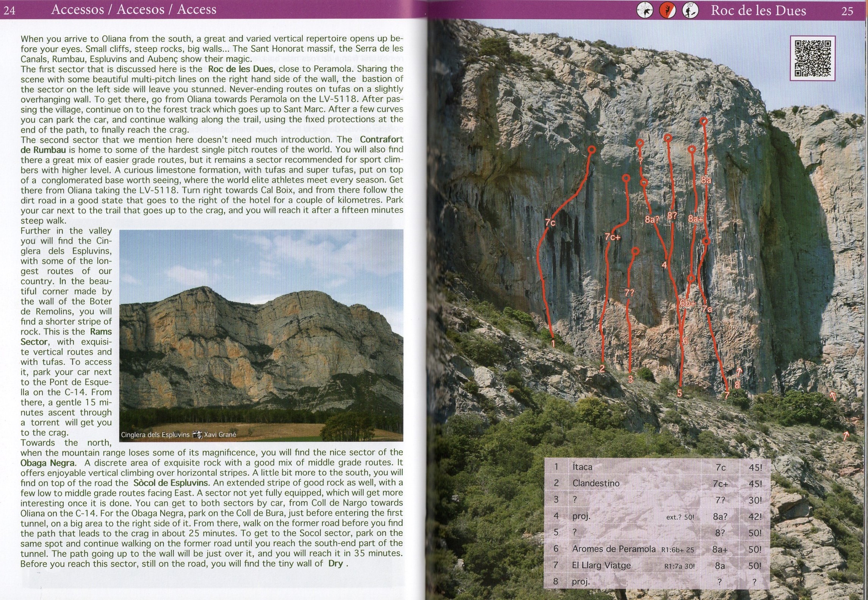Click the '8a?' grade cell in table row 4
The height and width of the screenshot is (600, 868).
[x=720, y=517]
